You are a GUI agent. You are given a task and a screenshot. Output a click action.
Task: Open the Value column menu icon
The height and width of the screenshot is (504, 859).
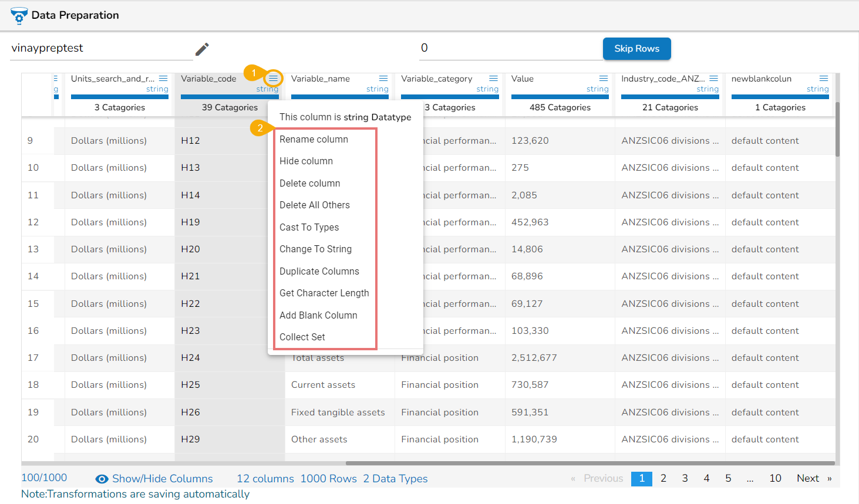coord(604,79)
